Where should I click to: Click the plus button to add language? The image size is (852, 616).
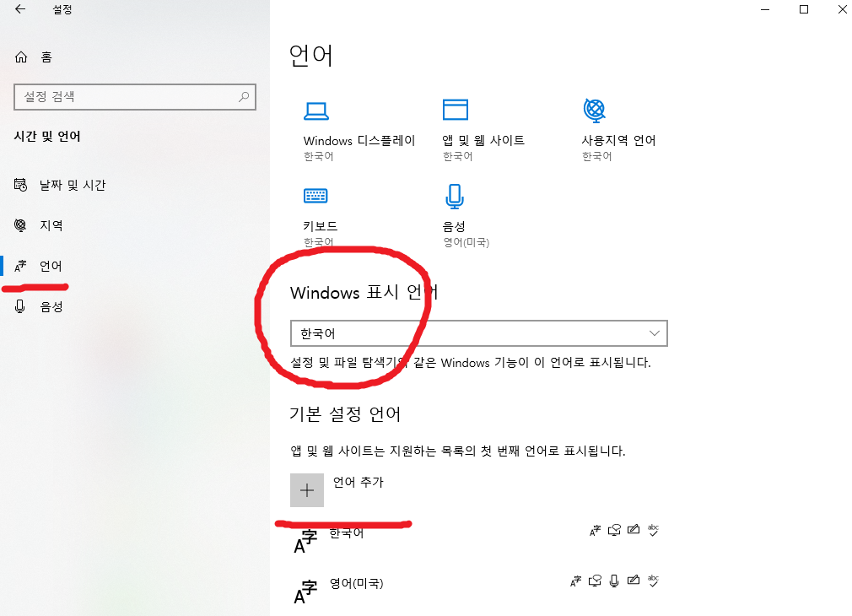[x=307, y=490]
